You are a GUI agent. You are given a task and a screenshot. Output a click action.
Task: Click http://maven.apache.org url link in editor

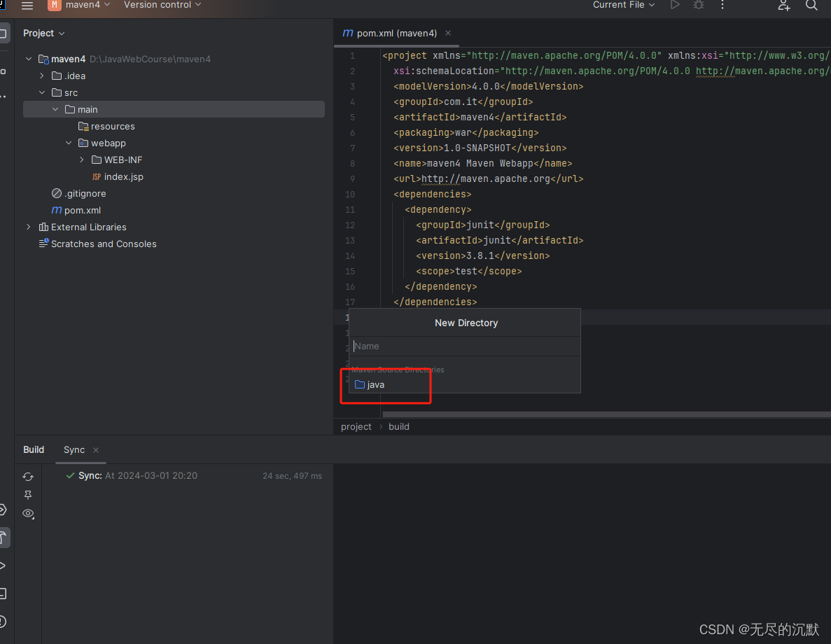click(x=485, y=178)
